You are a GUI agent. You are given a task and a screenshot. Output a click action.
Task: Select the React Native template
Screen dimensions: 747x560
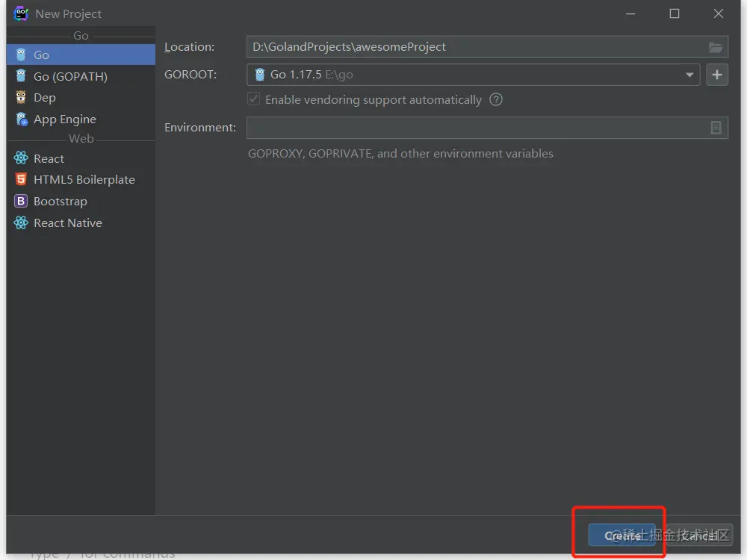point(81,223)
